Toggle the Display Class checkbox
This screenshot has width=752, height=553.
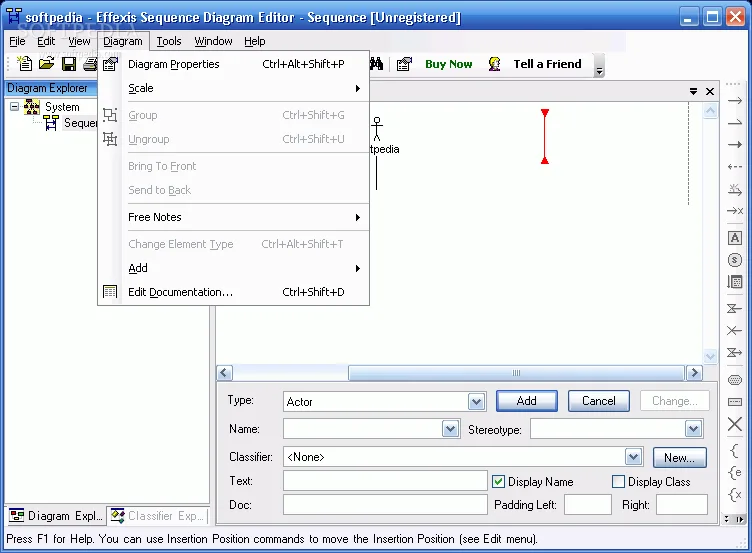coord(619,482)
